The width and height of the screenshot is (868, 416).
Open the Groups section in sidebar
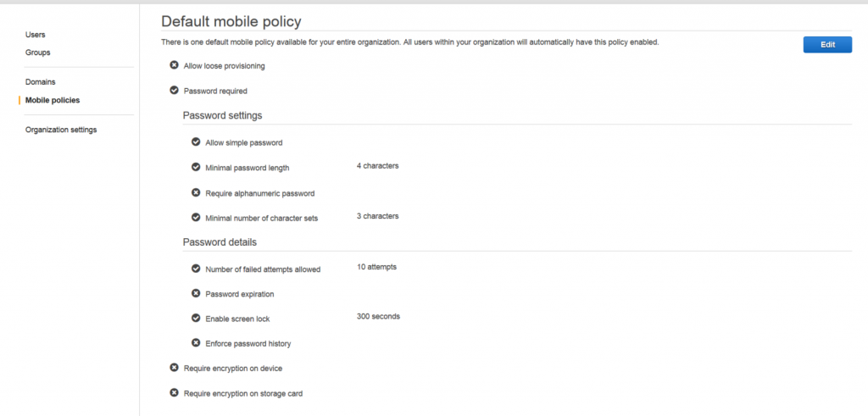[37, 53]
